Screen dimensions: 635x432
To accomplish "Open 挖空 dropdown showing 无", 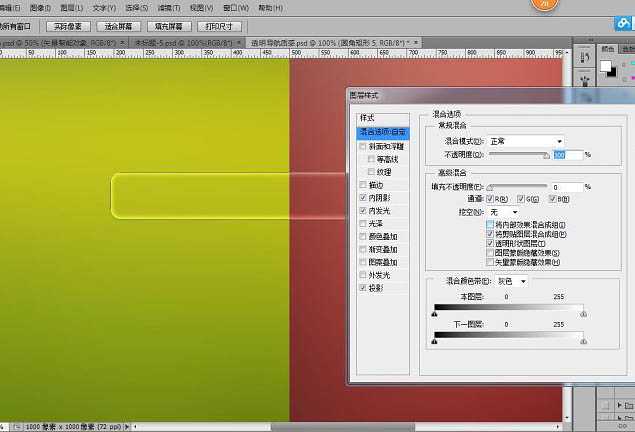I will click(x=503, y=212).
